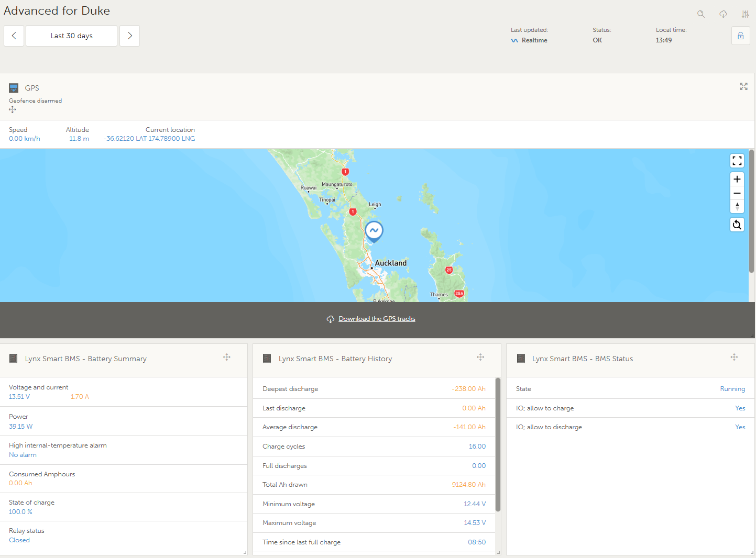Click the Relay status Closed value
Viewport: 756px width, 558px height.
click(x=19, y=540)
